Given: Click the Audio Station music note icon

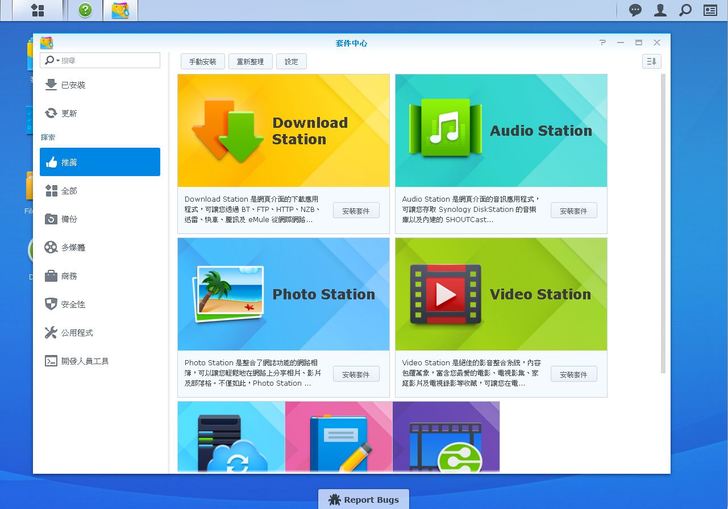Looking at the screenshot, I should [x=441, y=130].
